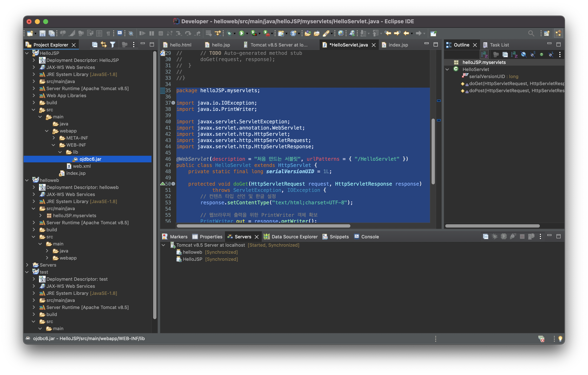Click the toolbar search magnifier icon
The height and width of the screenshot is (375, 588).
[531, 33]
